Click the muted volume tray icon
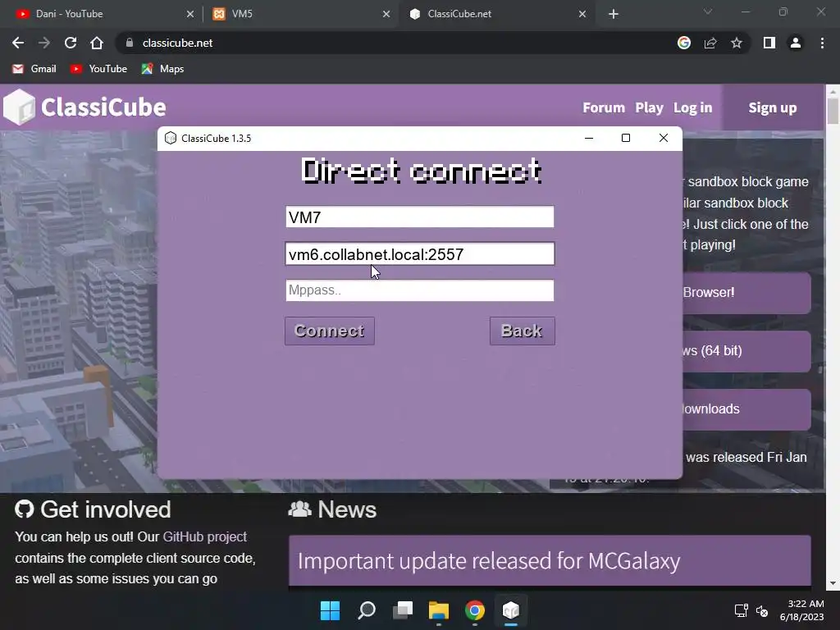 [x=762, y=610]
